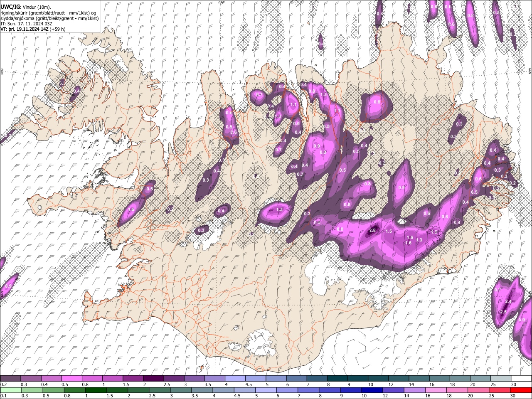Screen dimensions: 532x399
Task: Click the '0.2' label on top legend row
Action: pos(3,384)
